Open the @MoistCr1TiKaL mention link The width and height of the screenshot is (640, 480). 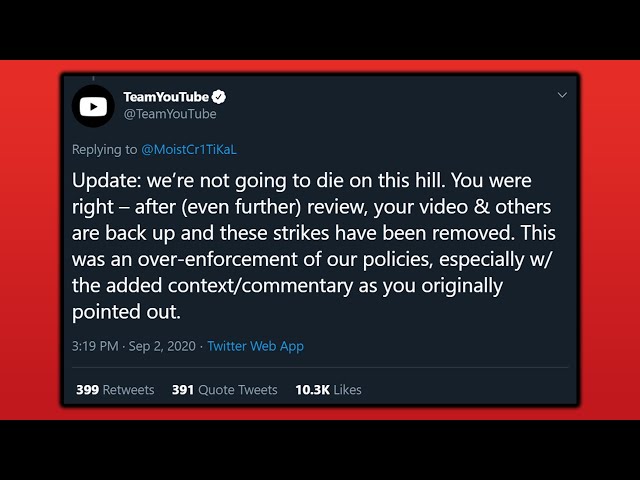pos(189,149)
